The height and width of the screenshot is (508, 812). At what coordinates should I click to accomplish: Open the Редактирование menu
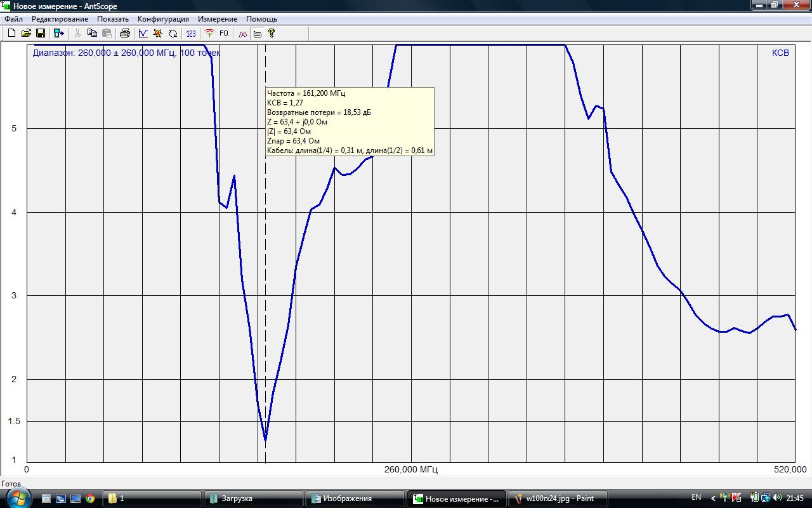point(60,19)
